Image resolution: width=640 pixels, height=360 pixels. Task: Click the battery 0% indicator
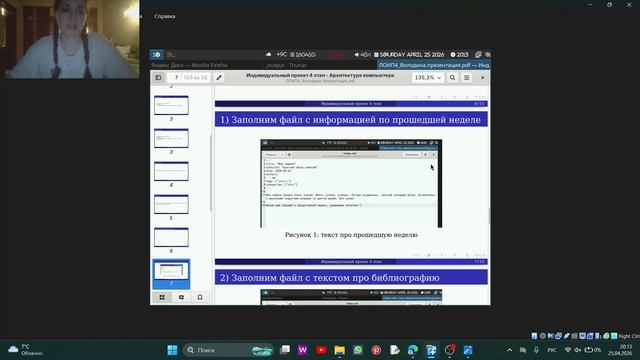[x=593, y=350]
